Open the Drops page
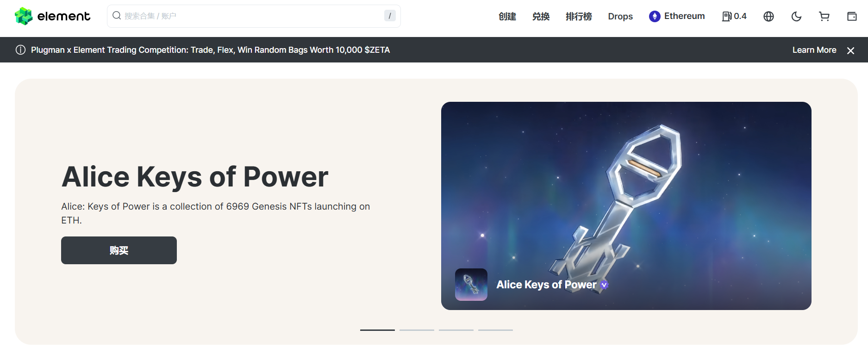The width and height of the screenshot is (868, 354). 620,16
